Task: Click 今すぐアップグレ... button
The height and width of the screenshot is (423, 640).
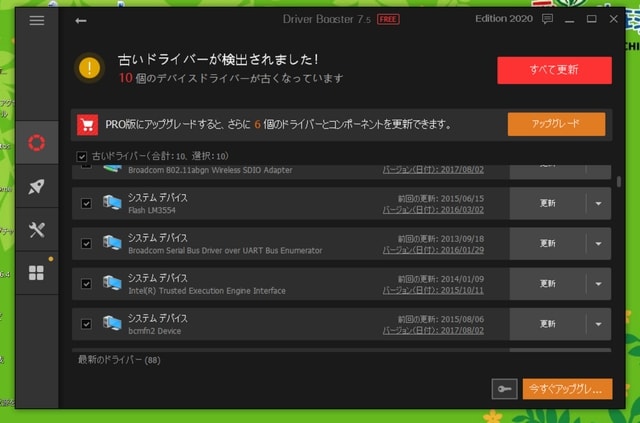Action: click(567, 389)
